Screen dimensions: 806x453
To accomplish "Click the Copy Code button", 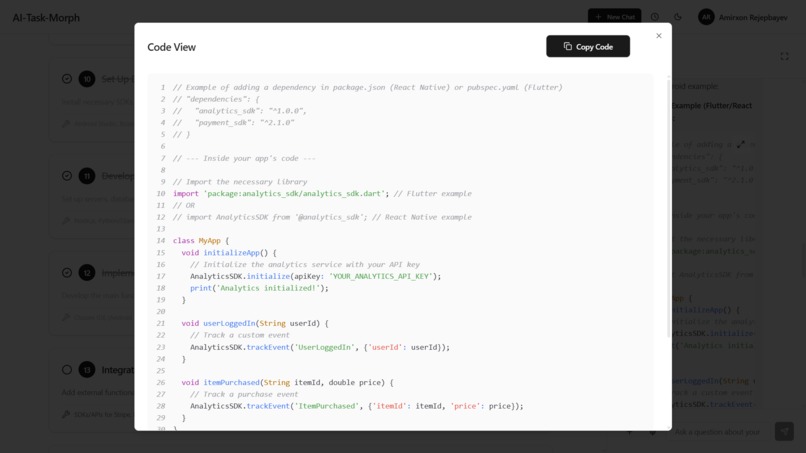I will (588, 46).
